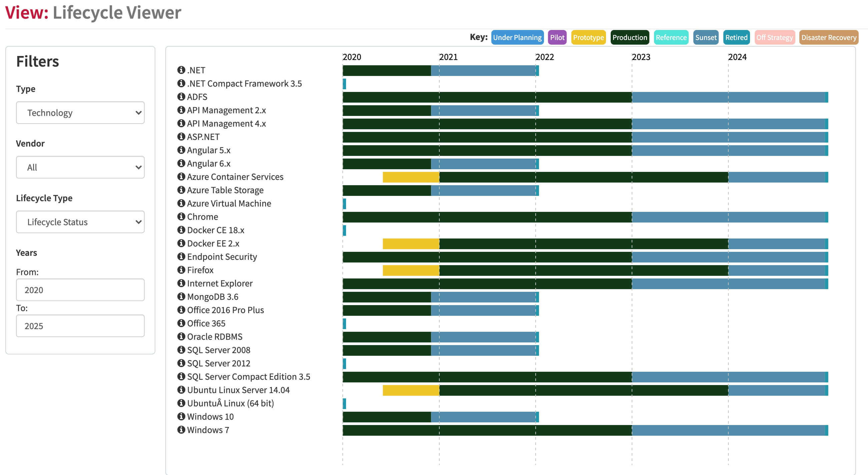Show info for SQL Server 2008
This screenshot has width=868, height=475.
(181, 350)
